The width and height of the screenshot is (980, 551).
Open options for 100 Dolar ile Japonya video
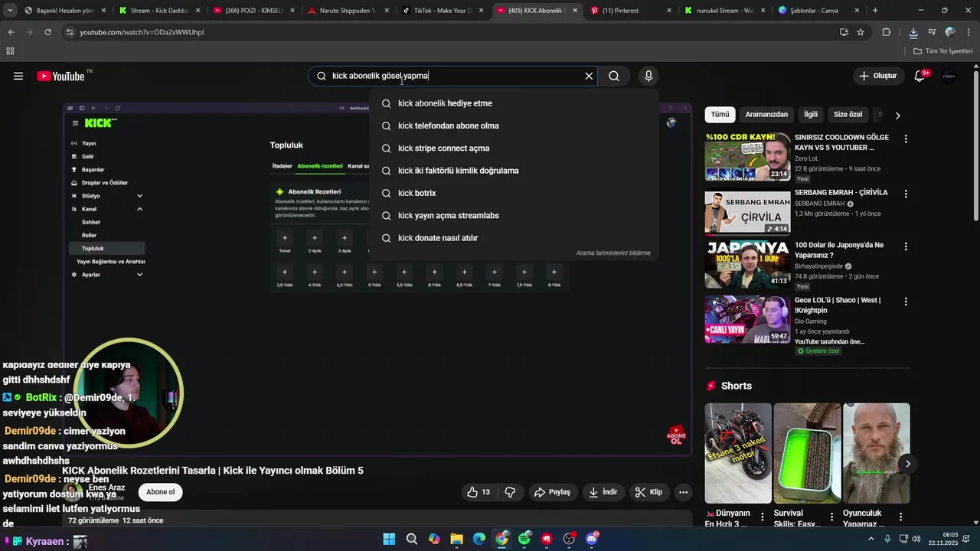(x=906, y=247)
